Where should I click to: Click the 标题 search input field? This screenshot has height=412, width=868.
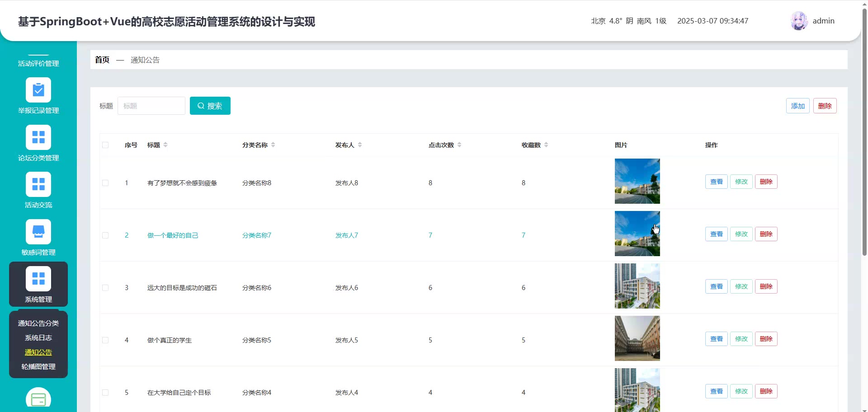coord(151,106)
